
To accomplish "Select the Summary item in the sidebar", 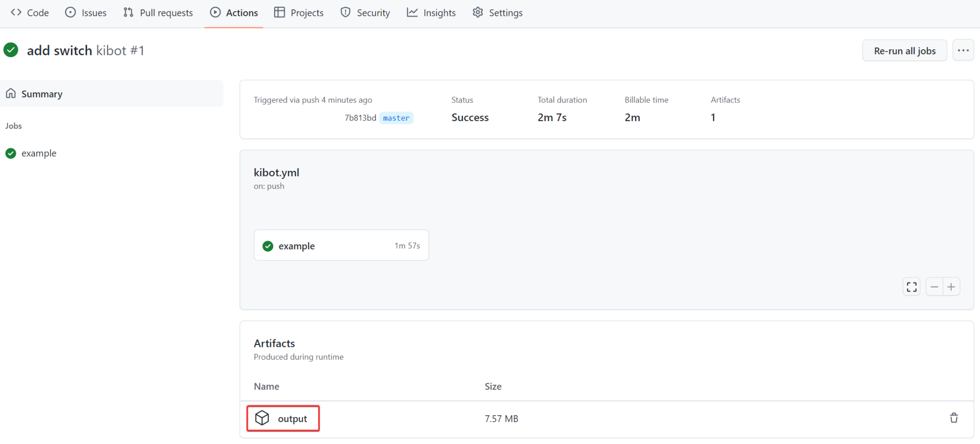I will click(42, 94).
